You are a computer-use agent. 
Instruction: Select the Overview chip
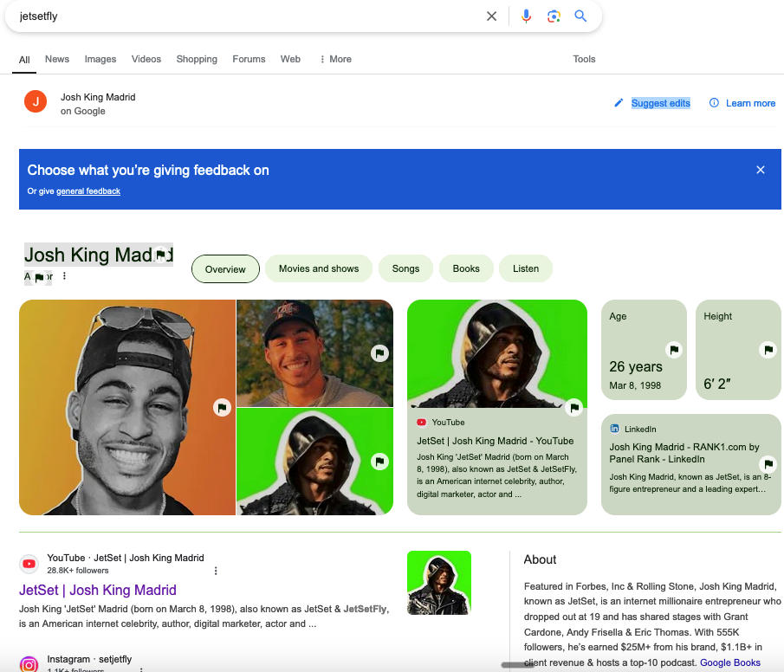[225, 269]
